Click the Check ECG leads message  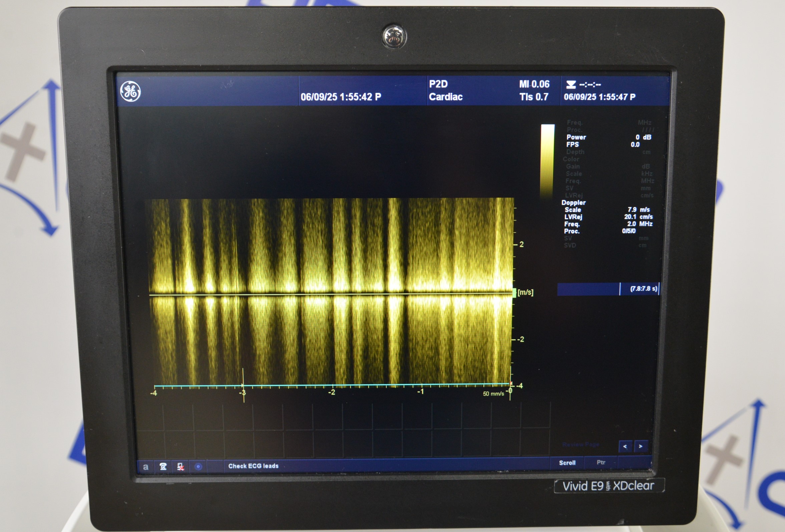point(253,466)
